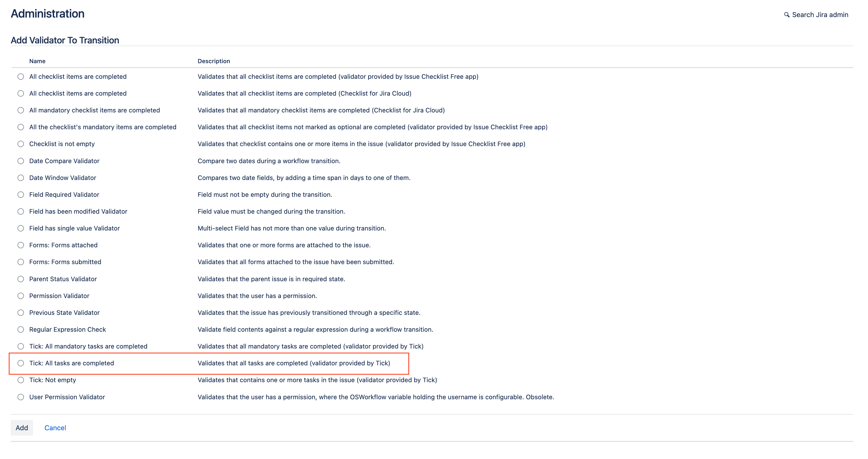The image size is (868, 459).
Task: Click the Cancel link
Action: tap(55, 428)
